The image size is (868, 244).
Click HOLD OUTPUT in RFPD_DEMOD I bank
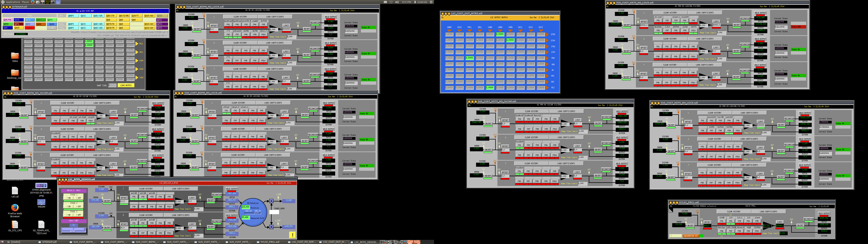232,189
